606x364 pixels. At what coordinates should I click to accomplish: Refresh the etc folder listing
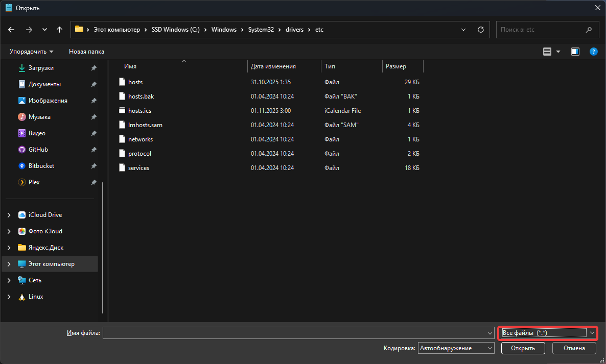coord(480,30)
